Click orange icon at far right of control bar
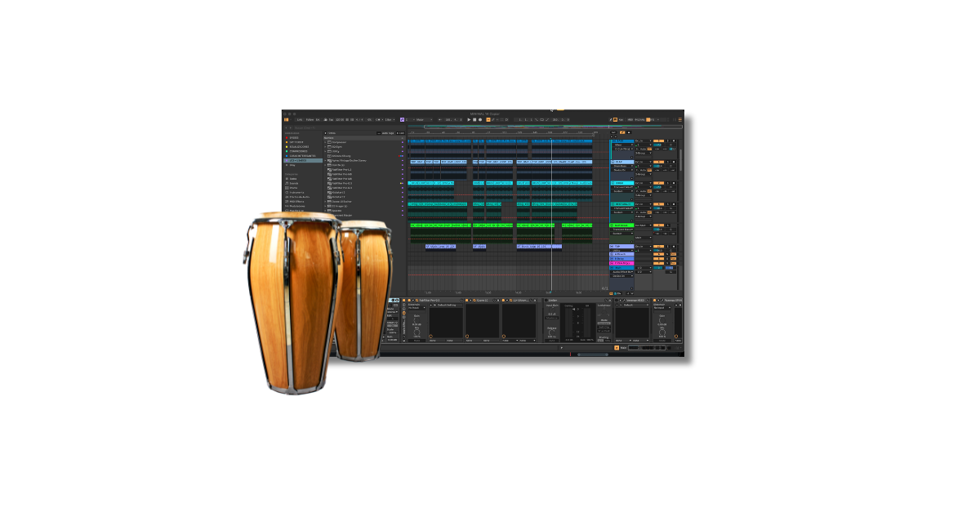The width and height of the screenshot is (980, 513). coord(680,119)
